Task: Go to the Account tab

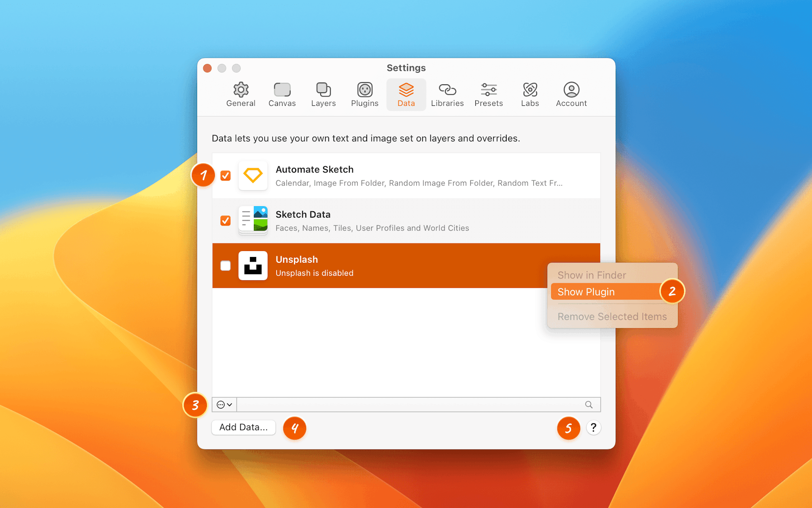Action: coord(571,95)
